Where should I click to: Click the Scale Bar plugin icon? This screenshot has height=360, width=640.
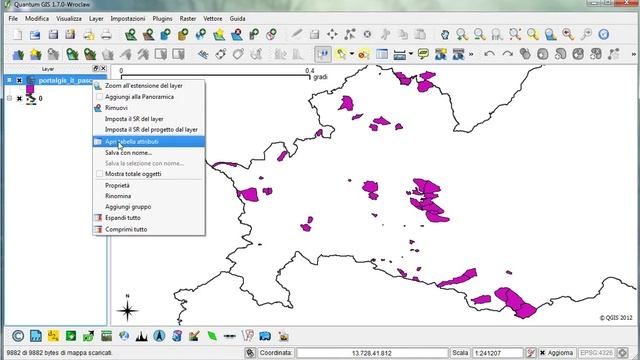point(230,336)
